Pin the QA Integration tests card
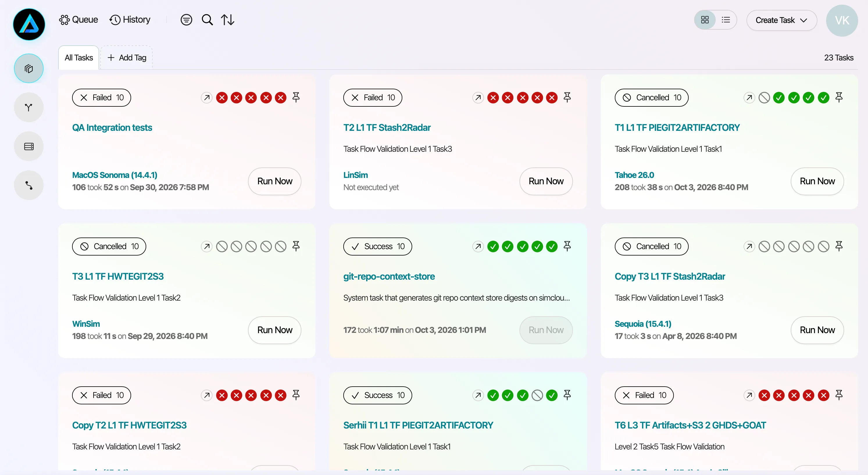The height and width of the screenshot is (475, 868). click(x=296, y=98)
